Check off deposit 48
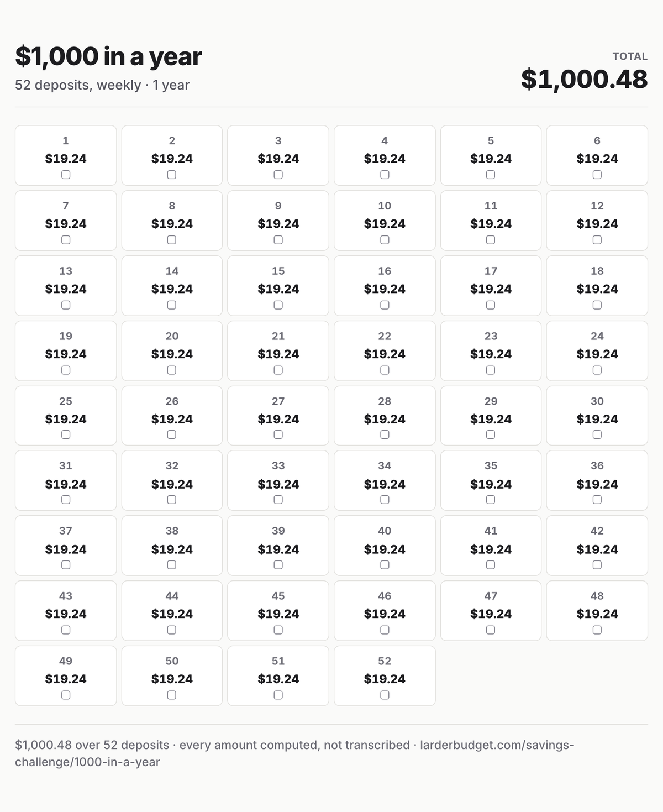This screenshot has height=812, width=663. [x=597, y=630]
